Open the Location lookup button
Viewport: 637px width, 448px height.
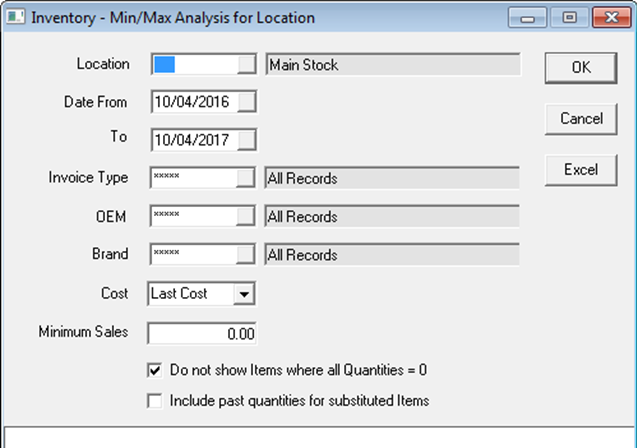click(246, 64)
